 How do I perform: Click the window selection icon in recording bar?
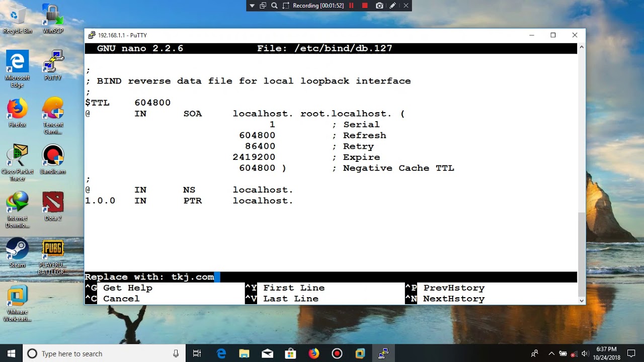tap(263, 6)
